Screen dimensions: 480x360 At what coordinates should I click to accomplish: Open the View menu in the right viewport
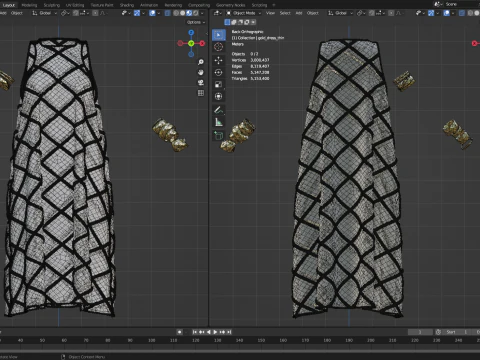(270, 13)
